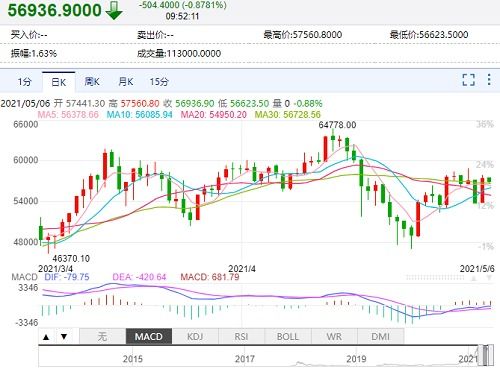Enable the KDJ indicator
Screen dimensions: 500x369
195,336
